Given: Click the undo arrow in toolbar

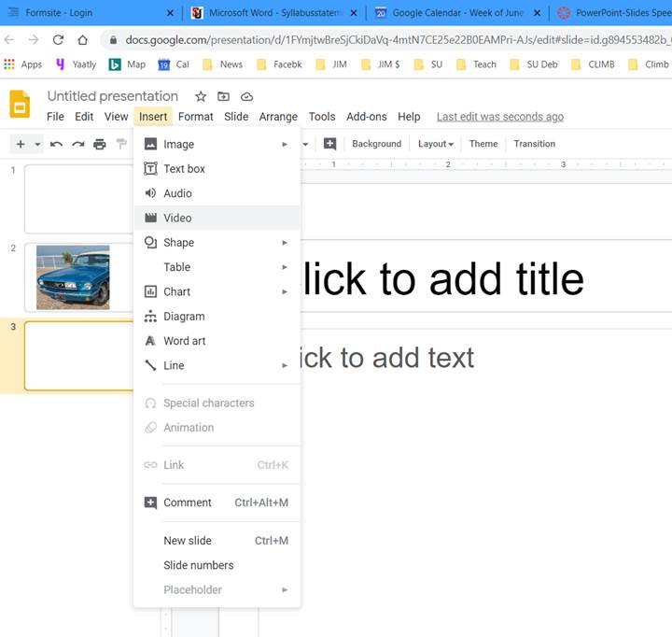Looking at the screenshot, I should (x=57, y=144).
